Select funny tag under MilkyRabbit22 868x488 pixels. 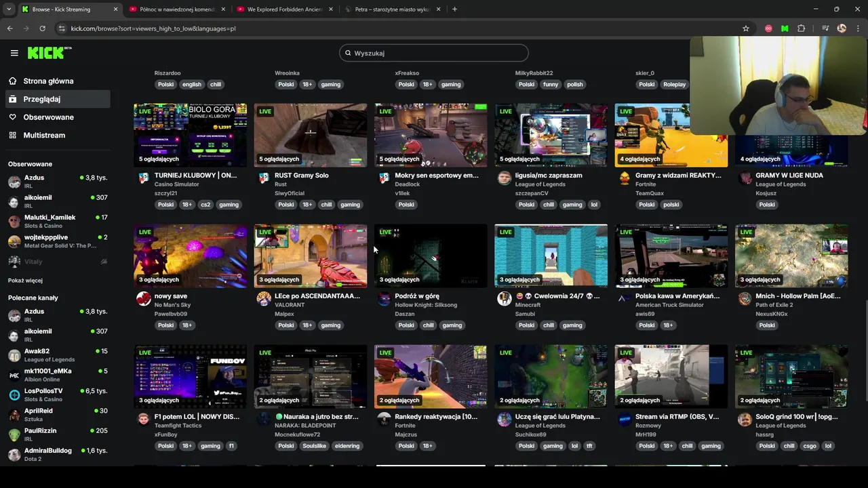tap(551, 85)
